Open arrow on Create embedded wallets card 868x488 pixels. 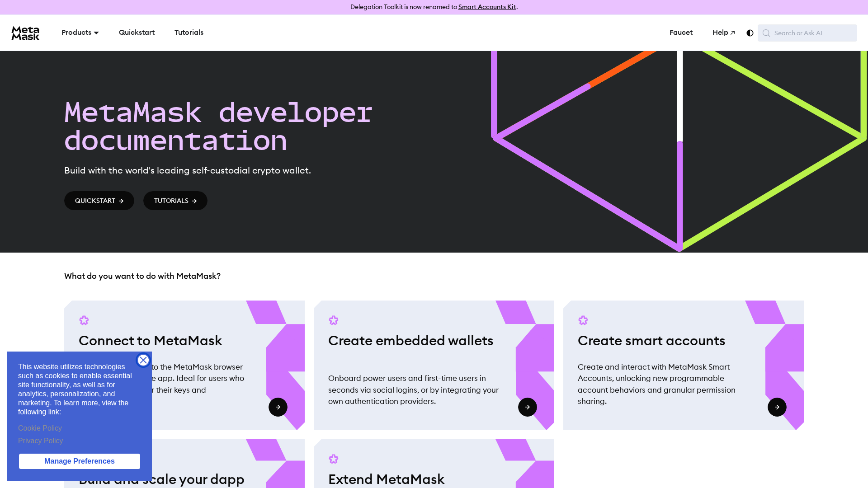[528, 407]
